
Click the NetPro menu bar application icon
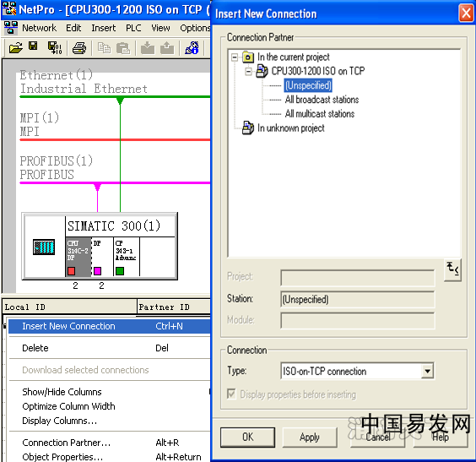click(x=11, y=27)
